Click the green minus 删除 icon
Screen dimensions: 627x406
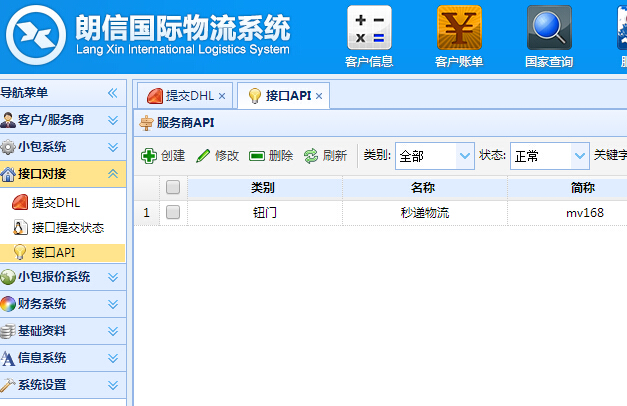click(257, 156)
